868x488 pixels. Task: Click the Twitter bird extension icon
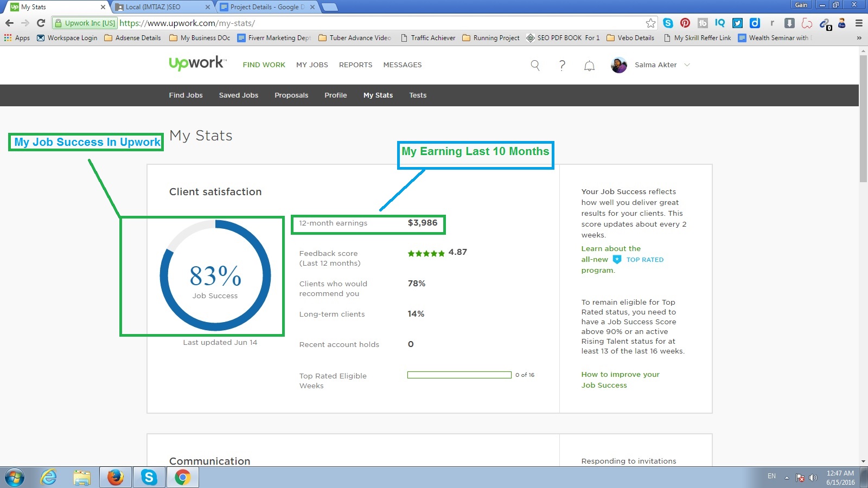point(737,23)
